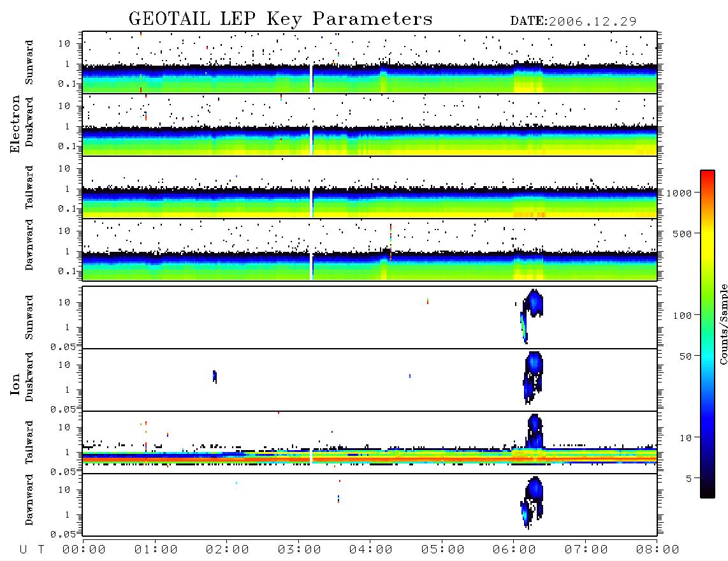This screenshot has width=728, height=561.
Task: Click the Ion 'Sunward' panel label
Action: 29,317
